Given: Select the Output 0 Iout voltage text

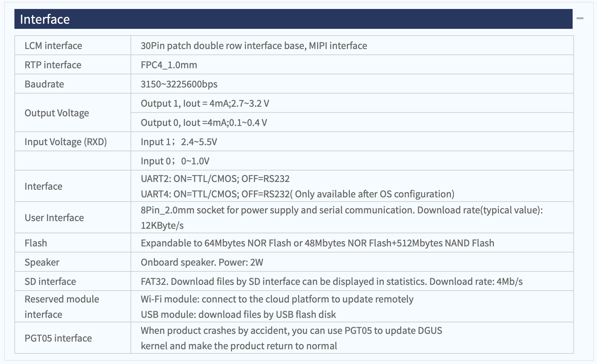Looking at the screenshot, I should pyautogui.click(x=204, y=122).
